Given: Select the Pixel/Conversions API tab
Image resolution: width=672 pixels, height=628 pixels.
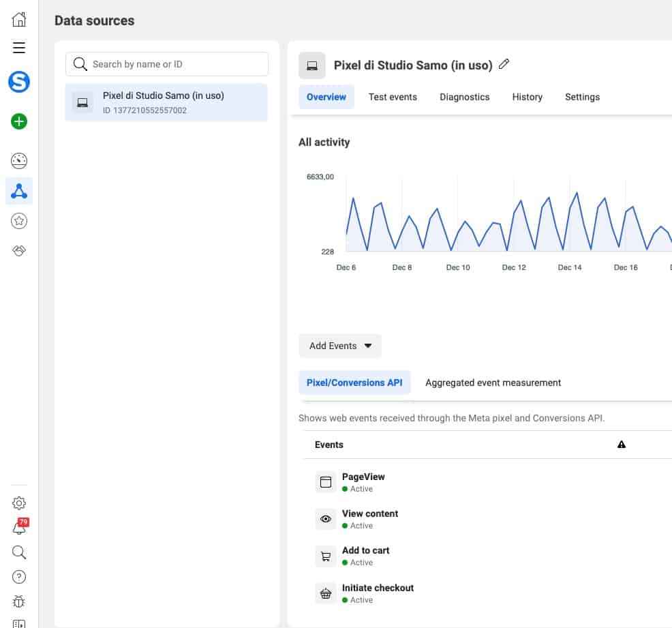Looking at the screenshot, I should (354, 383).
